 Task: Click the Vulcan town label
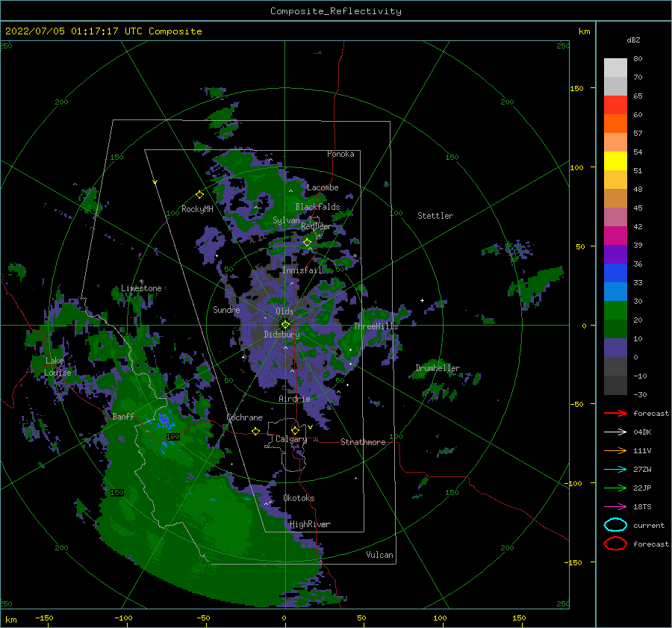[x=379, y=555]
